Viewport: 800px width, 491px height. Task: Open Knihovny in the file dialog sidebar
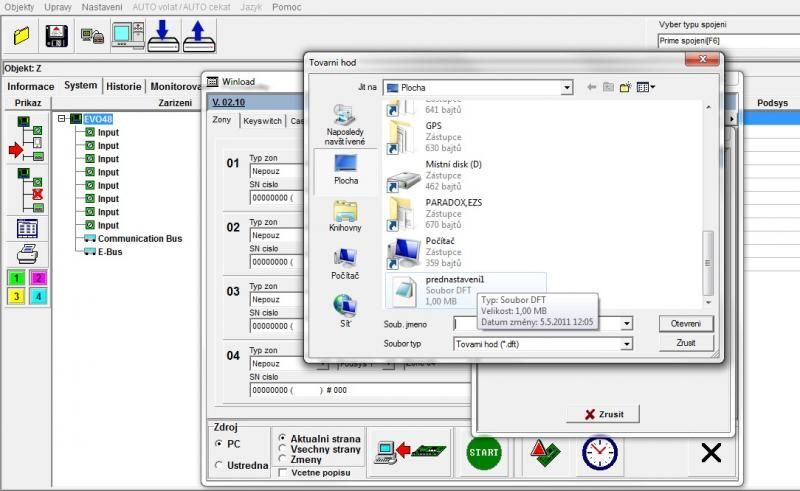pyautogui.click(x=345, y=216)
